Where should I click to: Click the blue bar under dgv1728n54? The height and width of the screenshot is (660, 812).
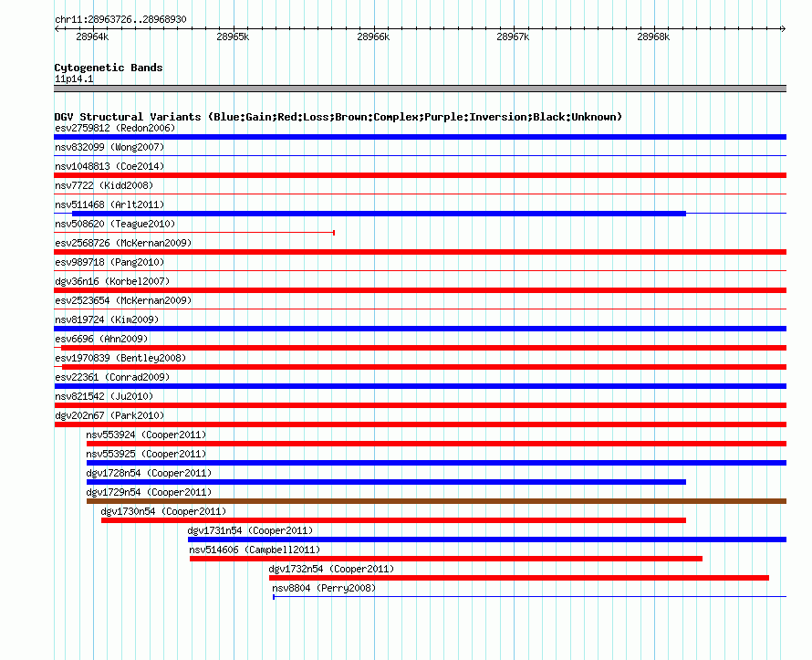tap(386, 482)
